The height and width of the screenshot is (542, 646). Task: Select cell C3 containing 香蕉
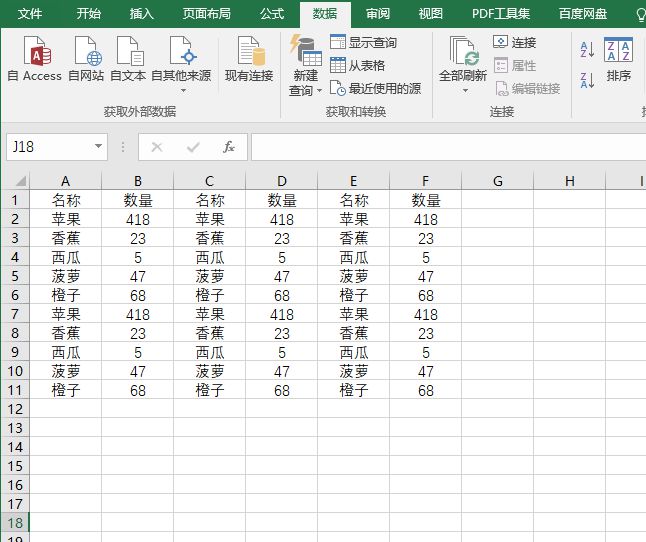(210, 238)
